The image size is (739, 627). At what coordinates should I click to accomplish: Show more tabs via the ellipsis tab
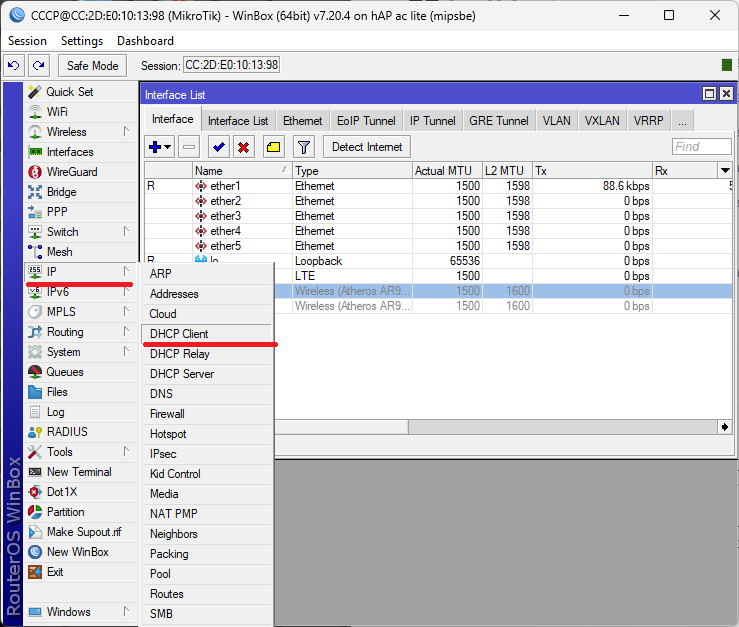point(682,121)
